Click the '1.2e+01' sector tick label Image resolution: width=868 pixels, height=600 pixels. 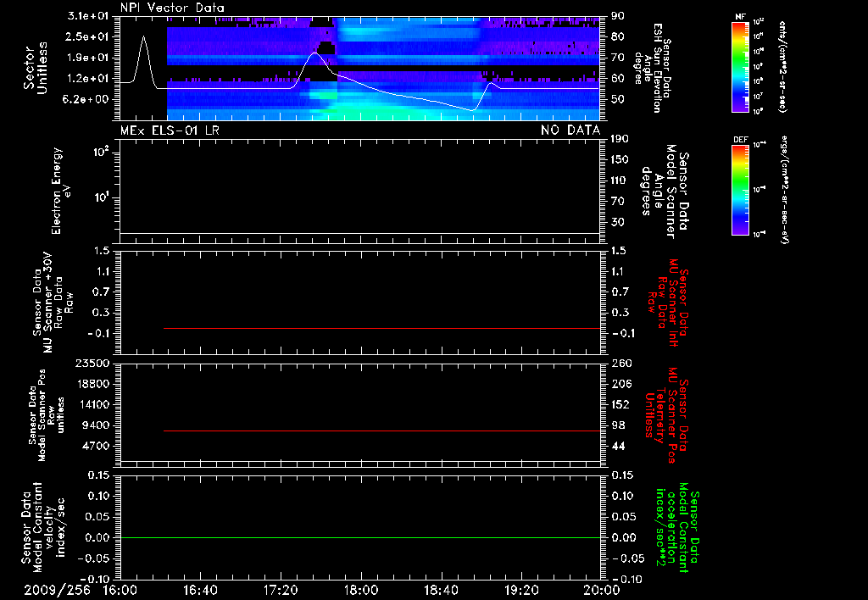[x=88, y=79]
